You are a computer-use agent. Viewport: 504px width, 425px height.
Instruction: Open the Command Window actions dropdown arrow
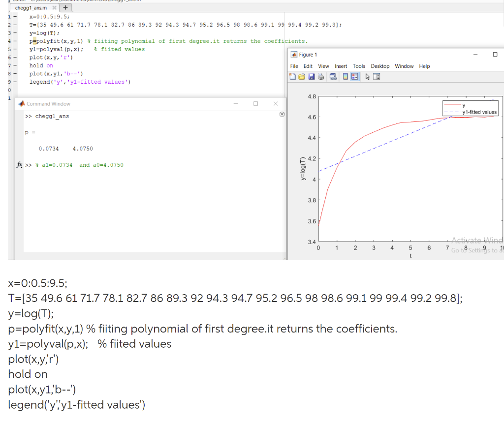pos(282,114)
